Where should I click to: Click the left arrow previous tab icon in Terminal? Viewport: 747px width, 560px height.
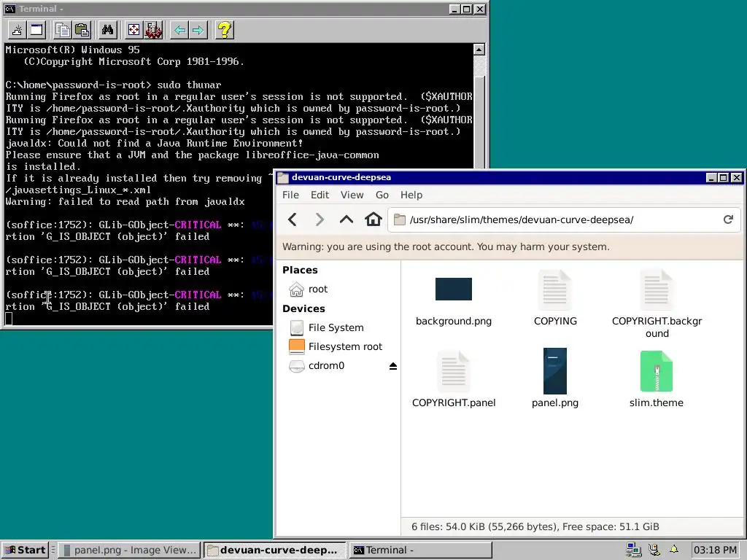click(179, 31)
